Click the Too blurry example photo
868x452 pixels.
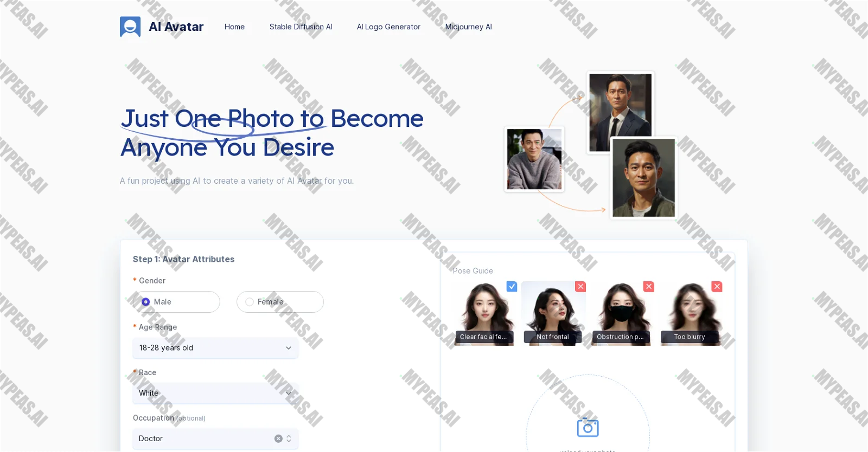(x=691, y=313)
